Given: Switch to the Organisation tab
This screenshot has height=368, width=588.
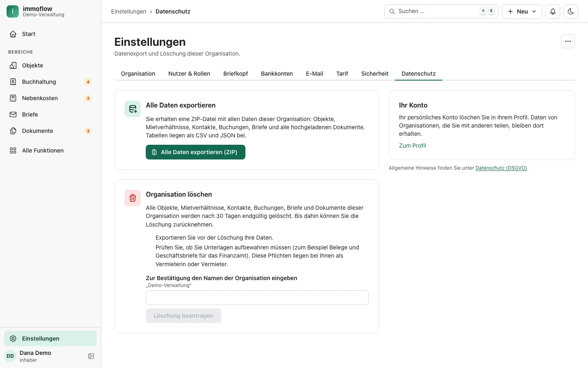Looking at the screenshot, I should [138, 74].
